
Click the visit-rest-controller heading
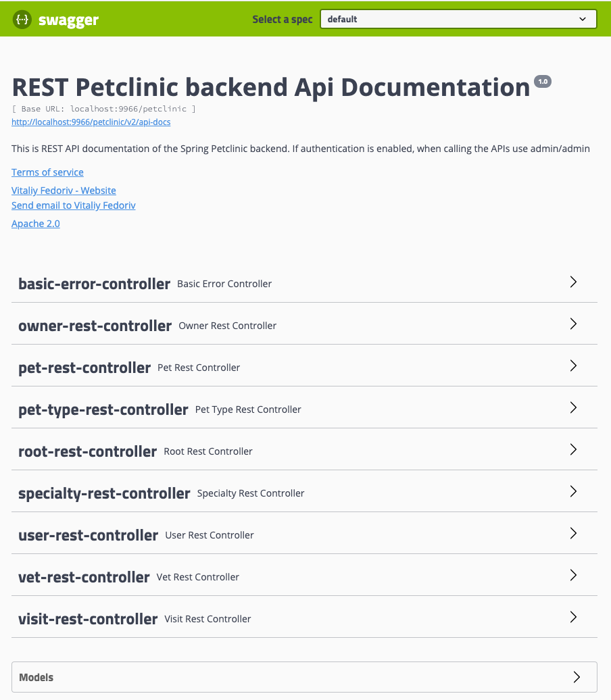coord(88,619)
